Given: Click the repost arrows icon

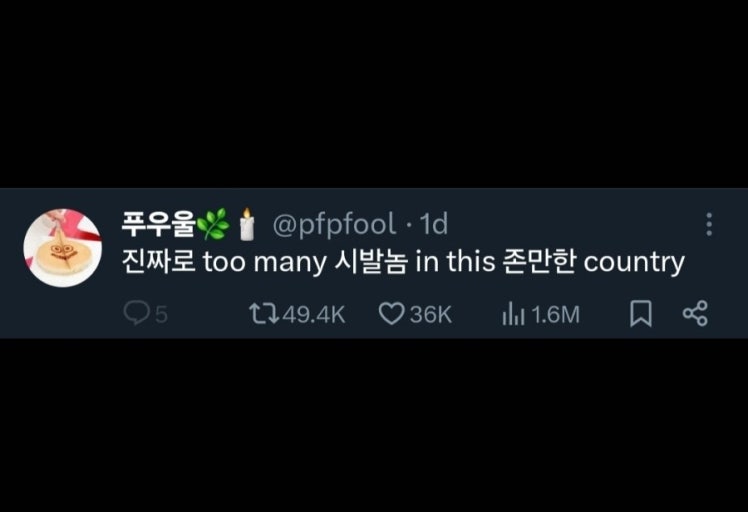Looking at the screenshot, I should pyautogui.click(x=264, y=314).
